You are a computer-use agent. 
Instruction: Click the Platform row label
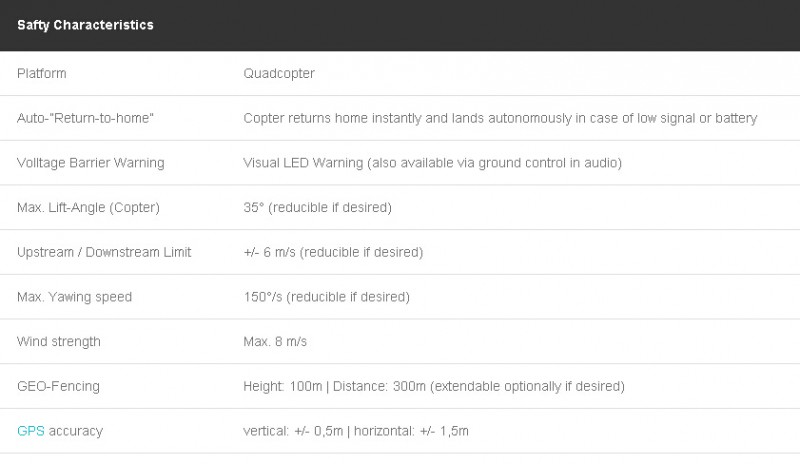(41, 74)
